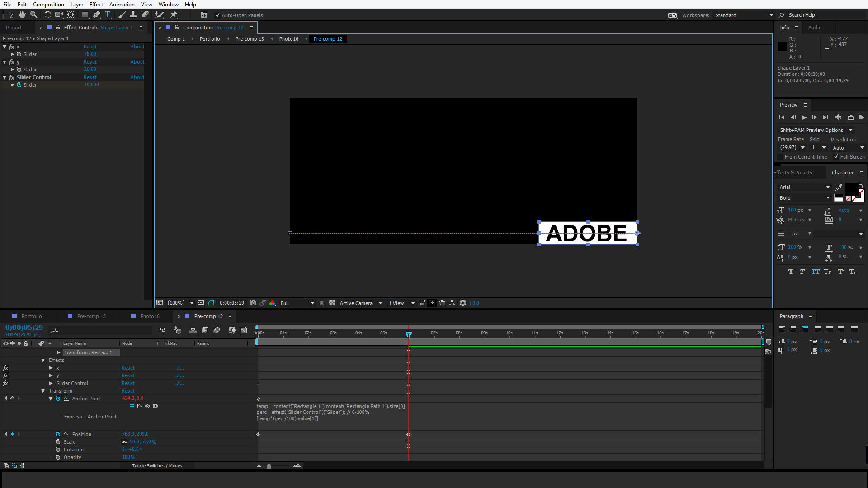This screenshot has height=488, width=868.
Task: Open the Animation menu
Action: pos(122,5)
